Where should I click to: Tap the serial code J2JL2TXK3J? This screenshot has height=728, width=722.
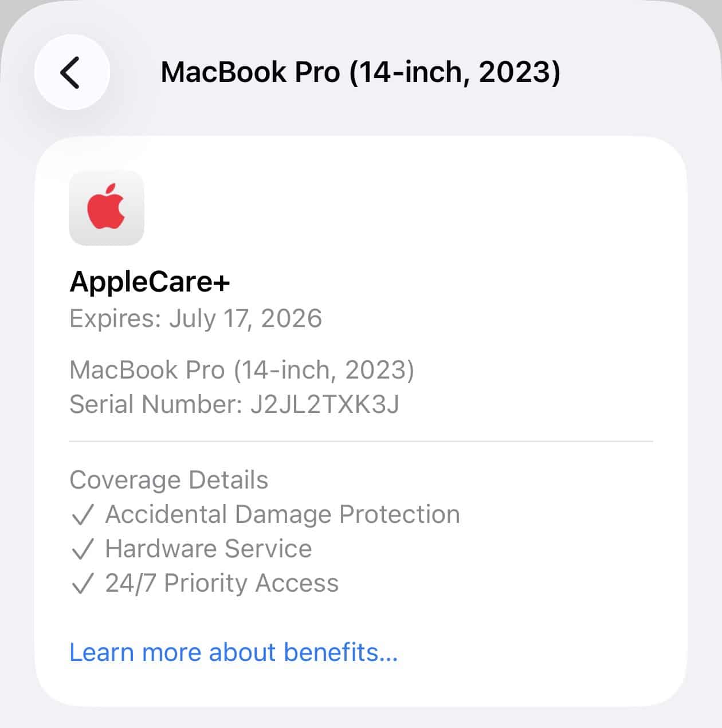click(x=324, y=404)
